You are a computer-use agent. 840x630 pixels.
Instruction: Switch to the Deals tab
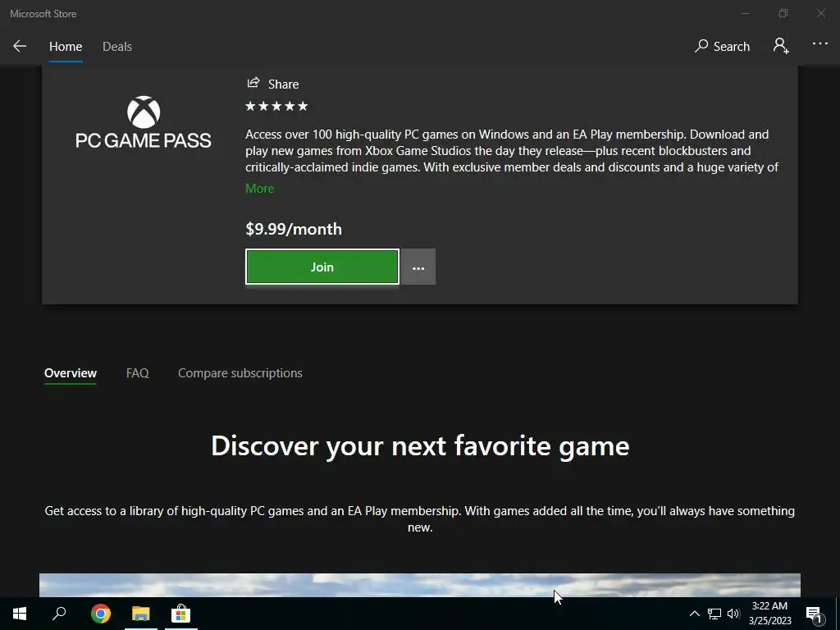click(x=116, y=47)
